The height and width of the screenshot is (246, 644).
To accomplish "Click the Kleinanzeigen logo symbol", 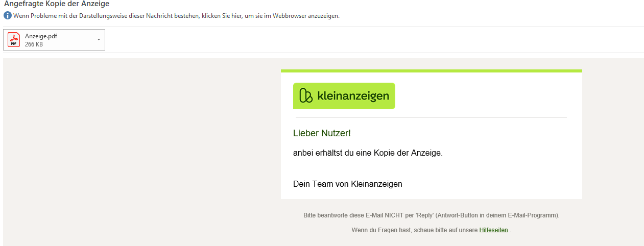I will (305, 96).
